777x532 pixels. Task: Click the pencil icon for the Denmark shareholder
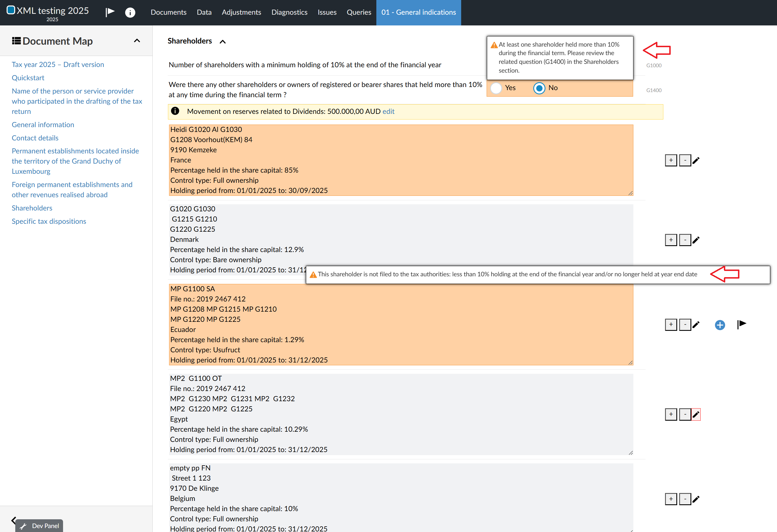696,240
